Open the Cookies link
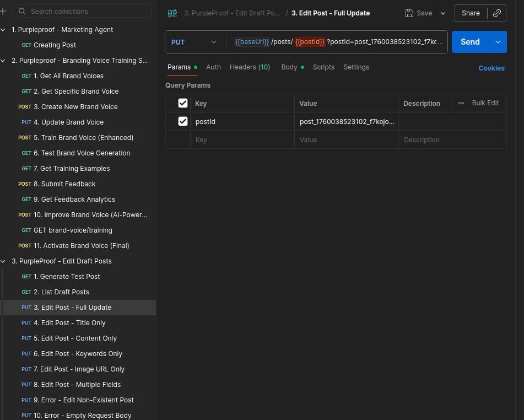The height and width of the screenshot is (420, 524). point(491,68)
